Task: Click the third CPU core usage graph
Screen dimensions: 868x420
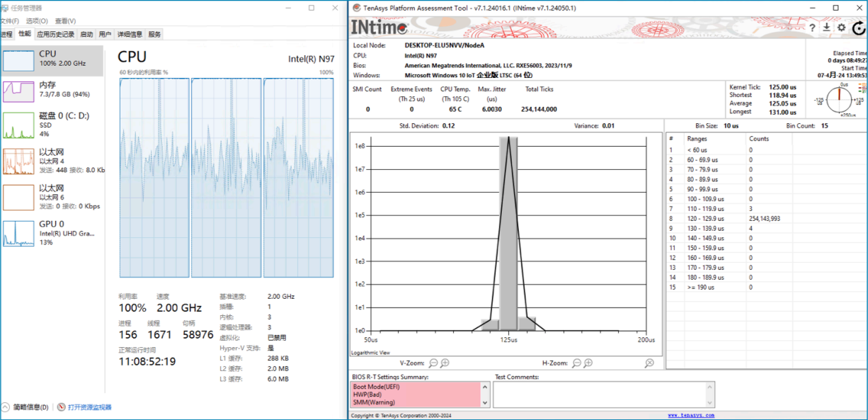Action: (x=298, y=178)
